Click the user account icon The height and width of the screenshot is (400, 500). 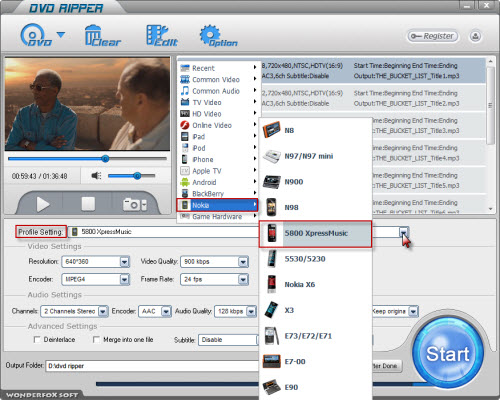[475, 36]
